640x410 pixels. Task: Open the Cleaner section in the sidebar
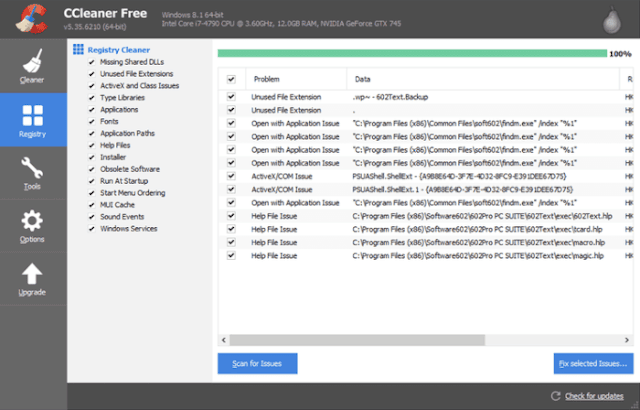(x=32, y=66)
